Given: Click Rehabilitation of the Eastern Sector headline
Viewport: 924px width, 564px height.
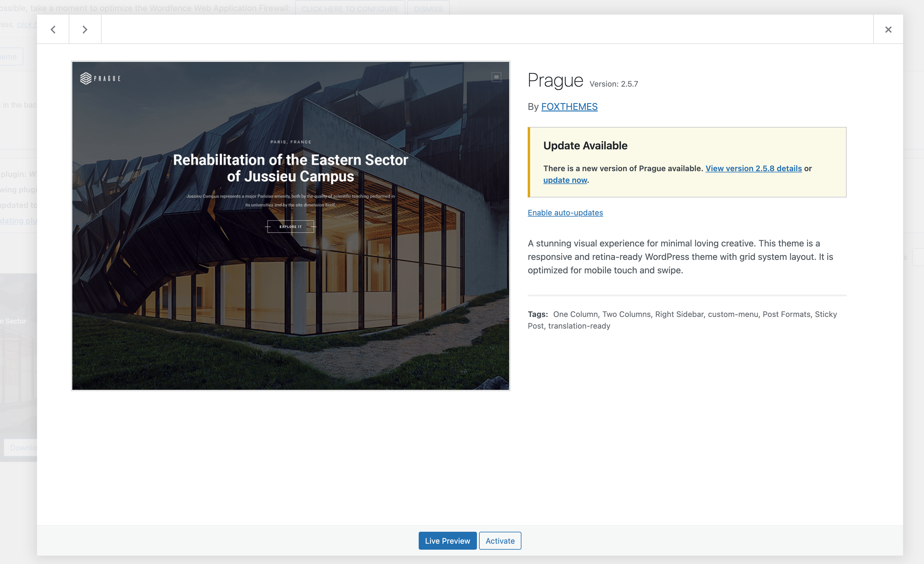Looking at the screenshot, I should click(x=291, y=168).
